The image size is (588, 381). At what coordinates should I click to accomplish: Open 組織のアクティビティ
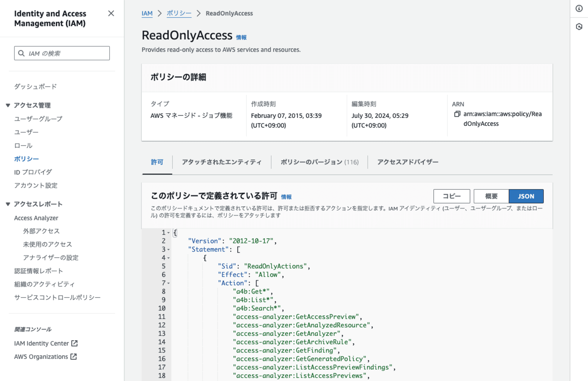coord(44,284)
